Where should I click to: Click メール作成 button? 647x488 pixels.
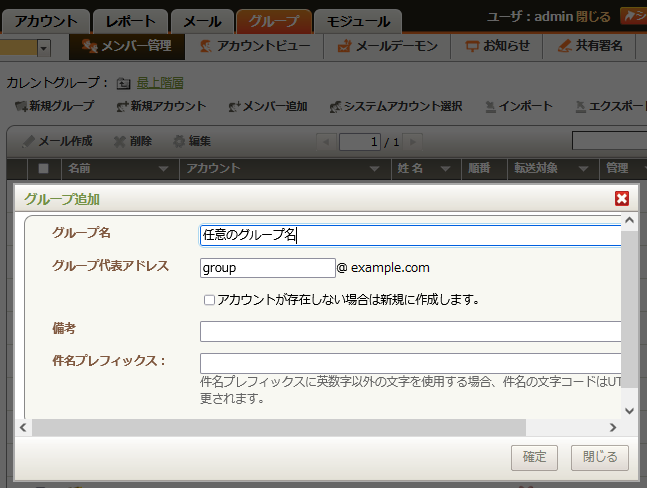pyautogui.click(x=57, y=141)
